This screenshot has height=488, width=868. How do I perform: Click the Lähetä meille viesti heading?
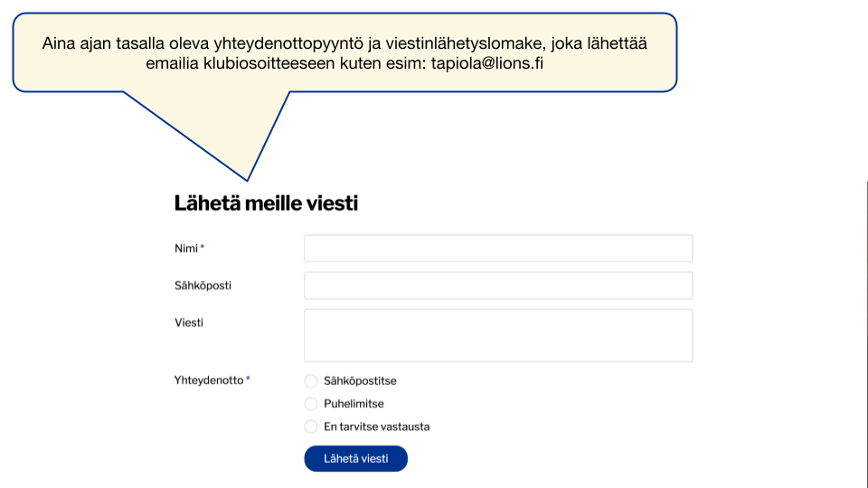tap(266, 203)
